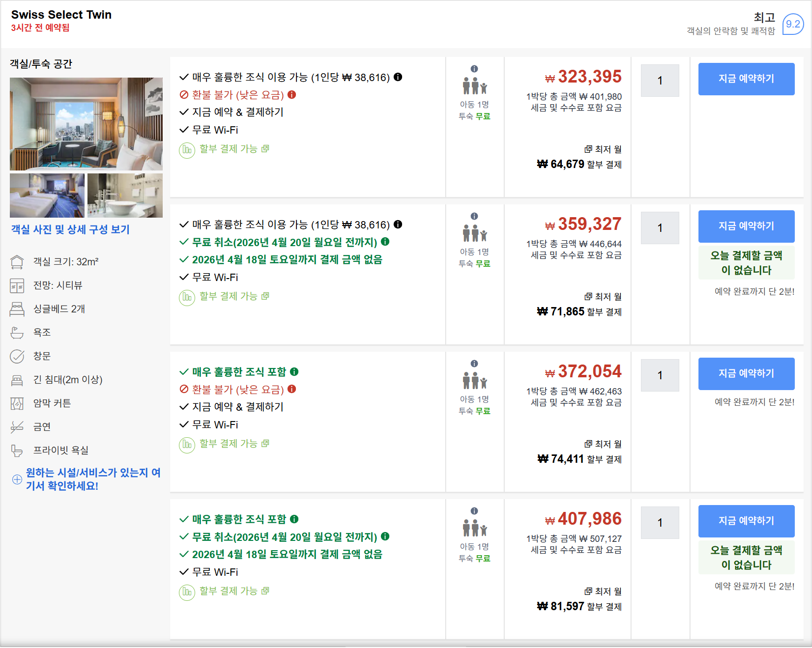812x648 pixels.
Task: Click 환불 불가 (낮은 요금) in ₩372,054 row
Action: click(238, 390)
